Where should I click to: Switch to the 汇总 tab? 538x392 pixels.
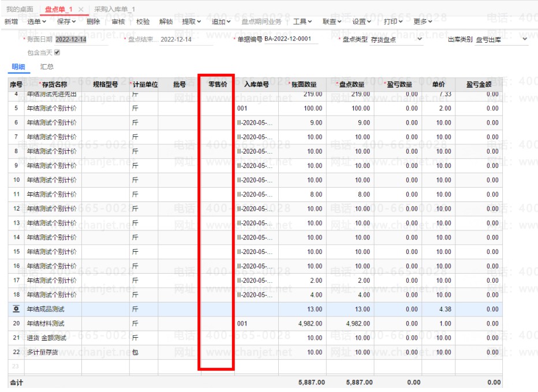pyautogui.click(x=47, y=67)
